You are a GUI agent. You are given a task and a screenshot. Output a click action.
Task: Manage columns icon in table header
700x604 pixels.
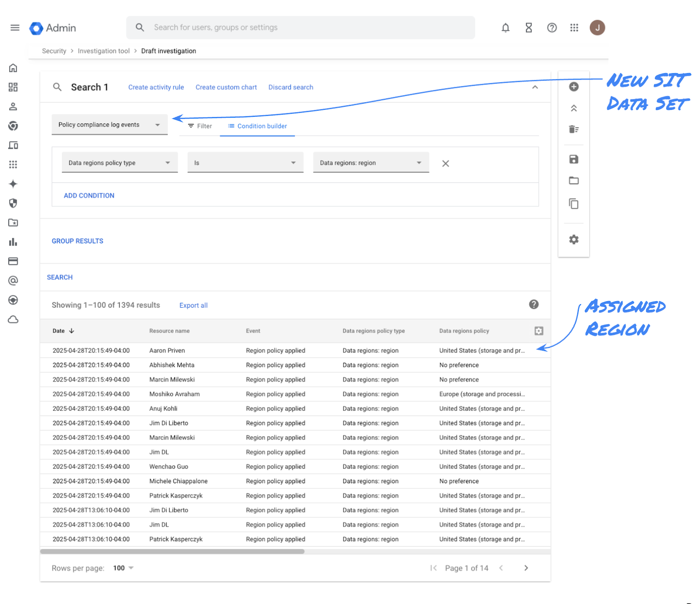(539, 331)
